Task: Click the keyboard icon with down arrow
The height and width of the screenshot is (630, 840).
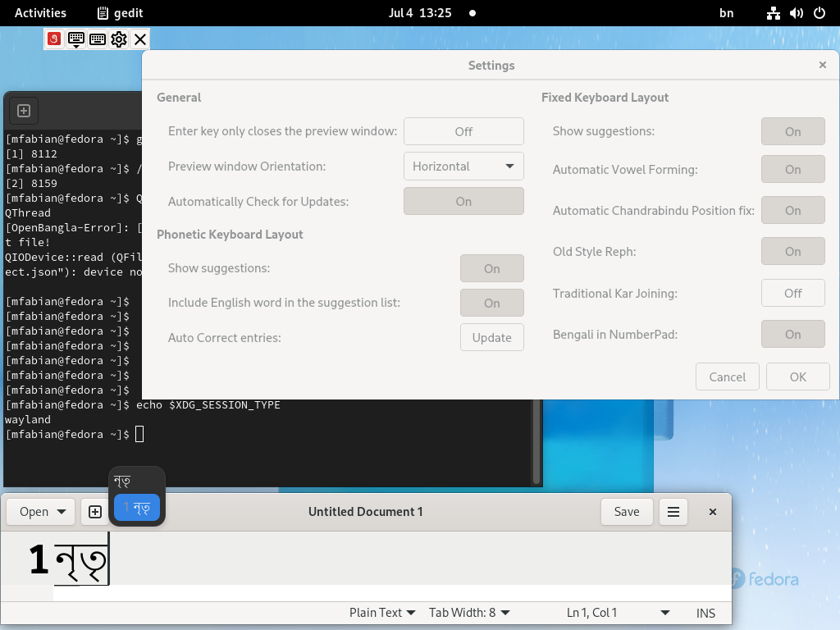Action: pos(76,39)
